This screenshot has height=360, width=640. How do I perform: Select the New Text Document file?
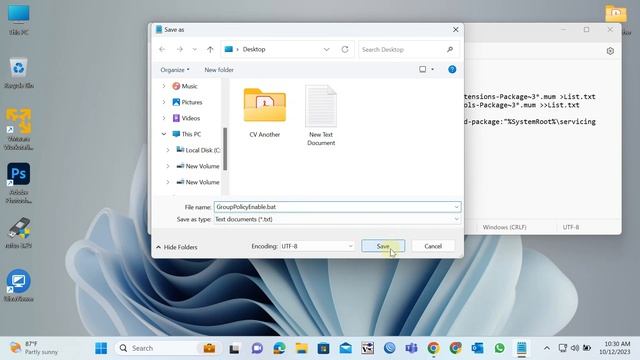click(x=321, y=116)
